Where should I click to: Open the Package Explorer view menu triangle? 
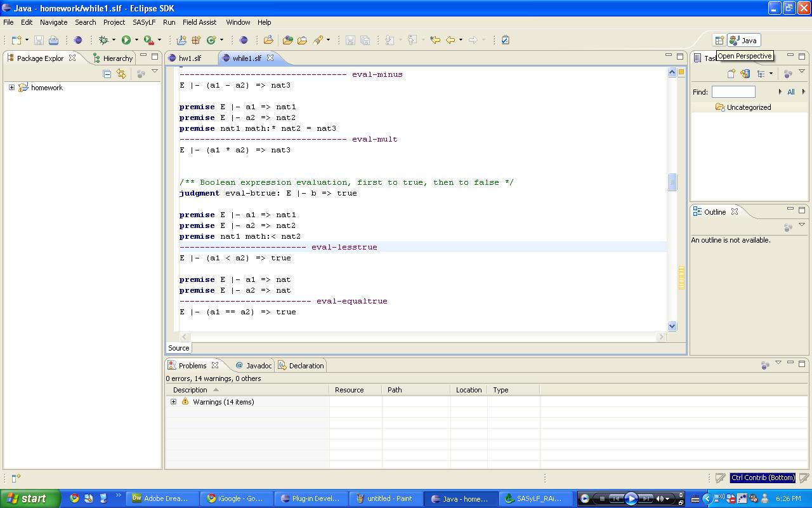click(x=155, y=72)
